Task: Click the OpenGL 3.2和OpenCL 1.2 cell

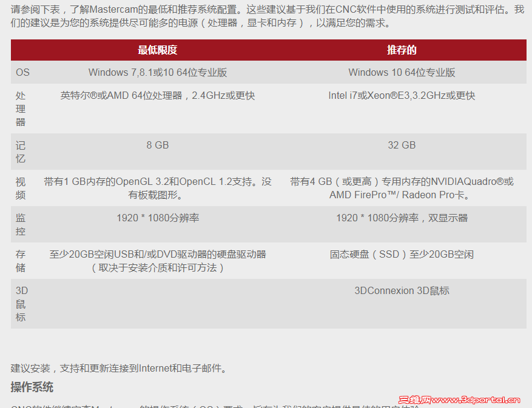Action: 158,188
